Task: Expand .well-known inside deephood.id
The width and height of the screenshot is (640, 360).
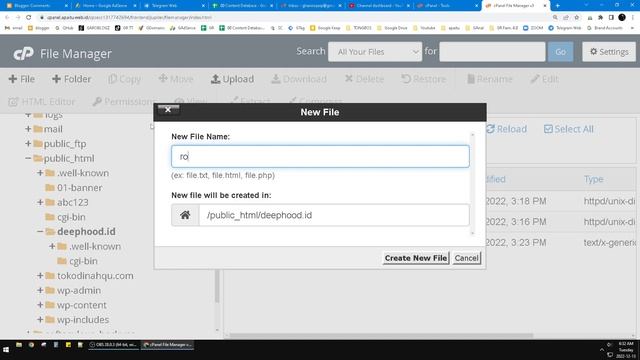Action: coord(52,247)
